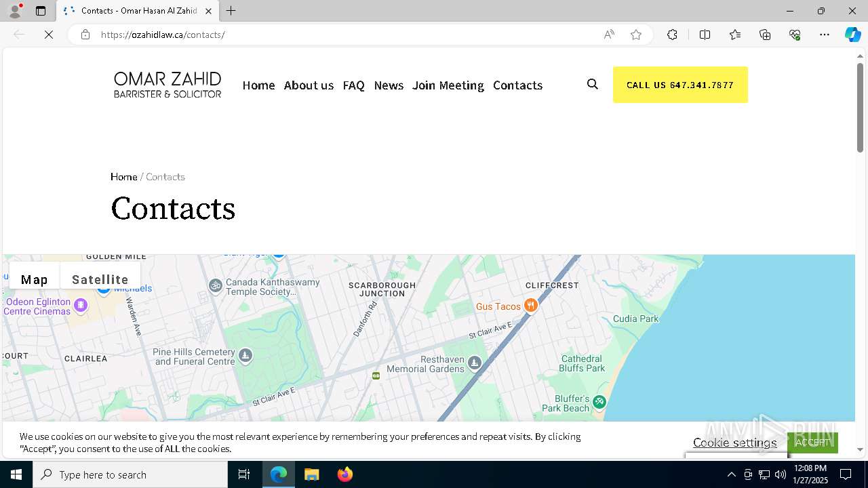Screen dimensions: 868x488
Task: Open Windows Start menu
Action: click(x=16, y=474)
